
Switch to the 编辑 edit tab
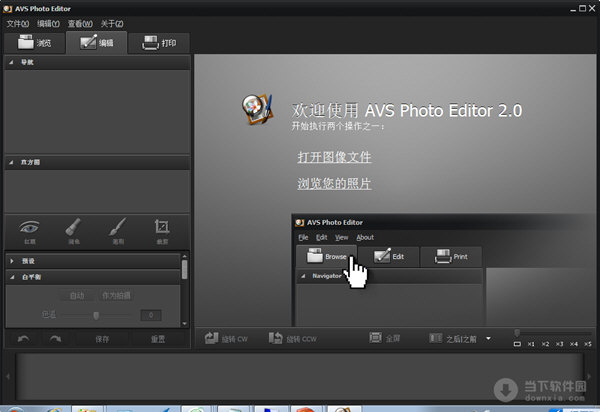coord(96,42)
